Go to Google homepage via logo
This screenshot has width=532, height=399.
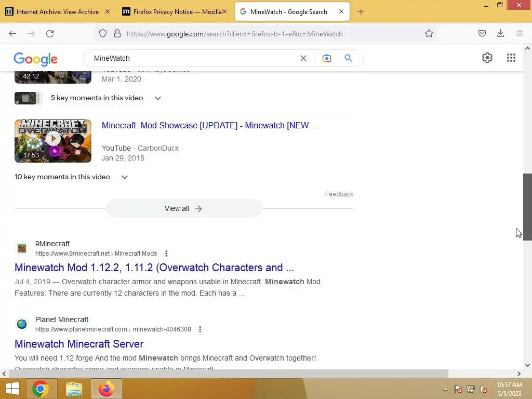tap(36, 59)
